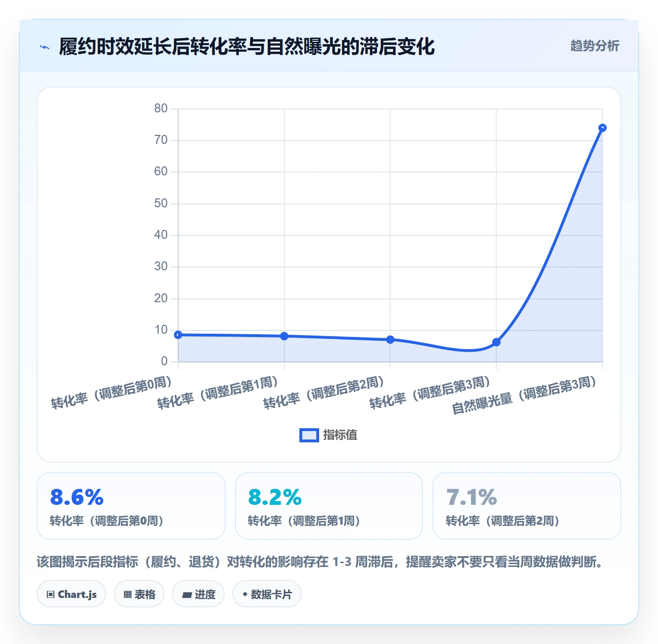Click the lightning icon beside the chart title
Screen dimensions: 658x644
[x=45, y=47]
